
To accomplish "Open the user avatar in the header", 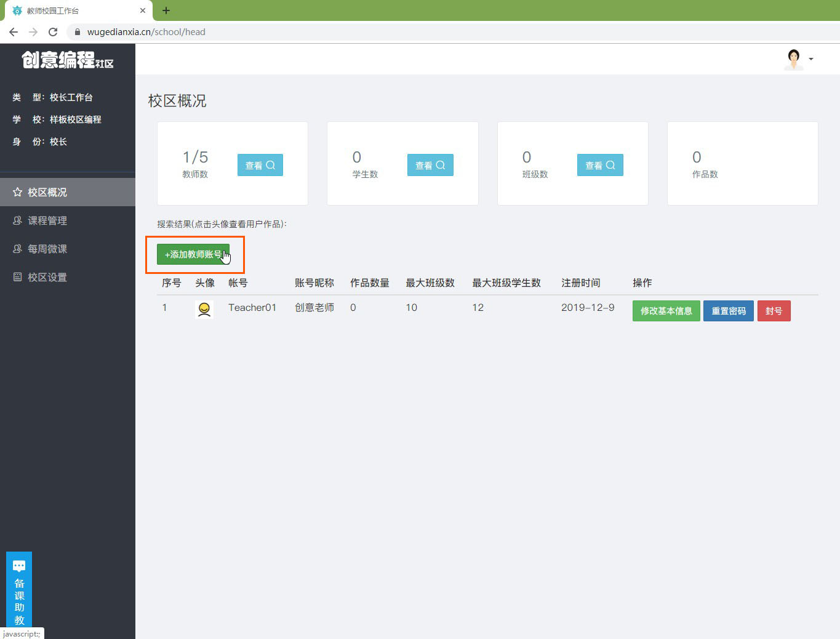I will point(793,59).
